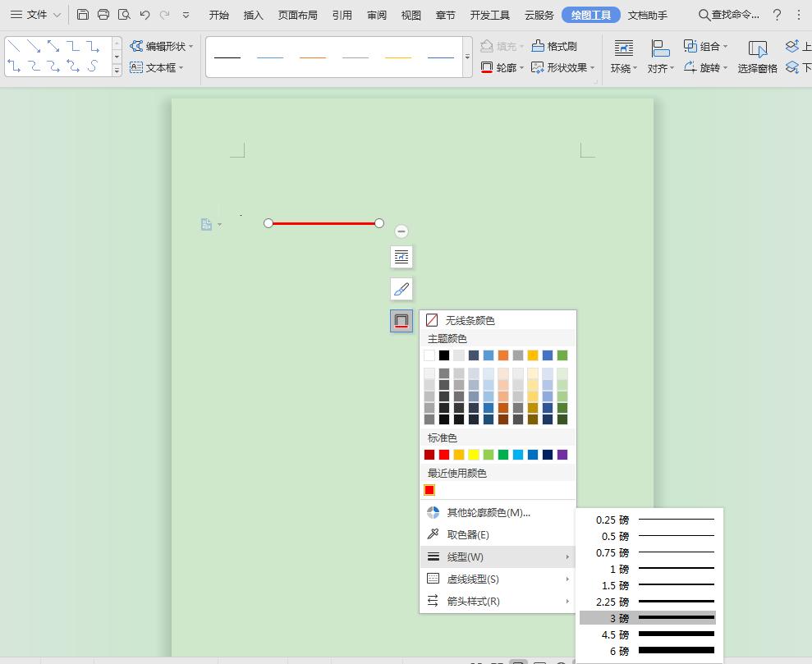
Task: Click the floating brush style icon
Action: tap(401, 289)
